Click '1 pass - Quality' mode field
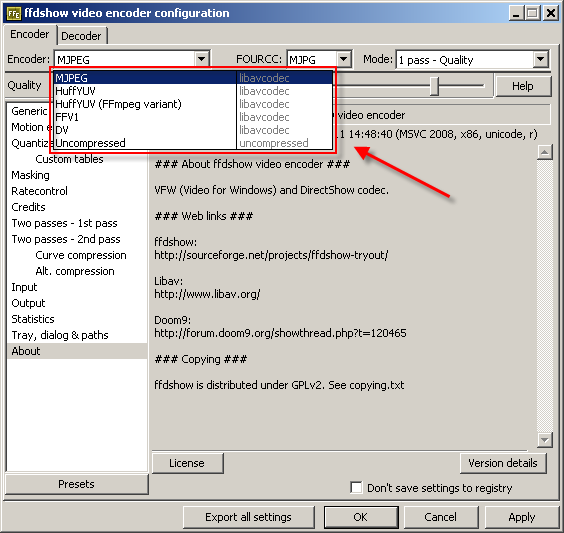This screenshot has width=564, height=533. tap(465, 59)
